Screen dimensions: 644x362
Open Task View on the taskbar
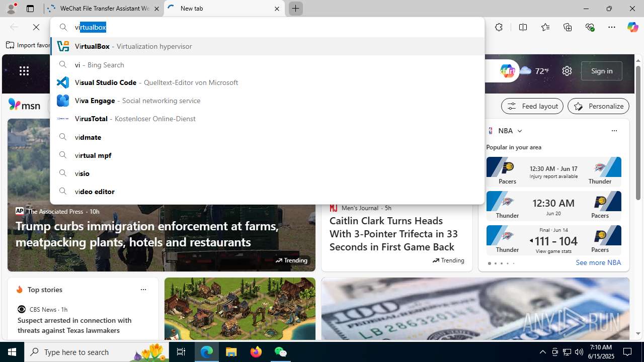[181, 352]
